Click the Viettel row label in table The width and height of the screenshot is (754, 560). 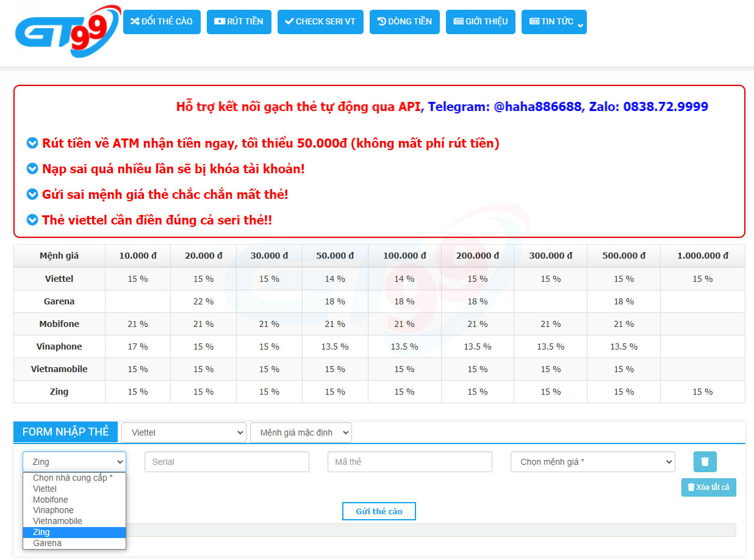click(x=59, y=279)
